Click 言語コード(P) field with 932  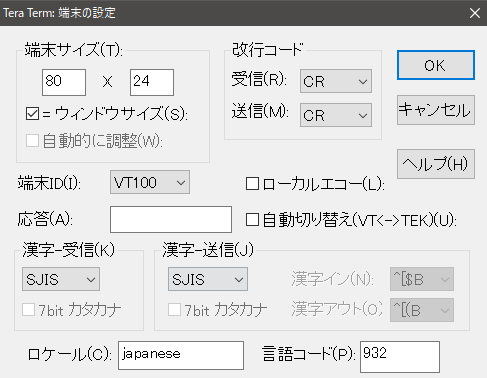tap(400, 357)
